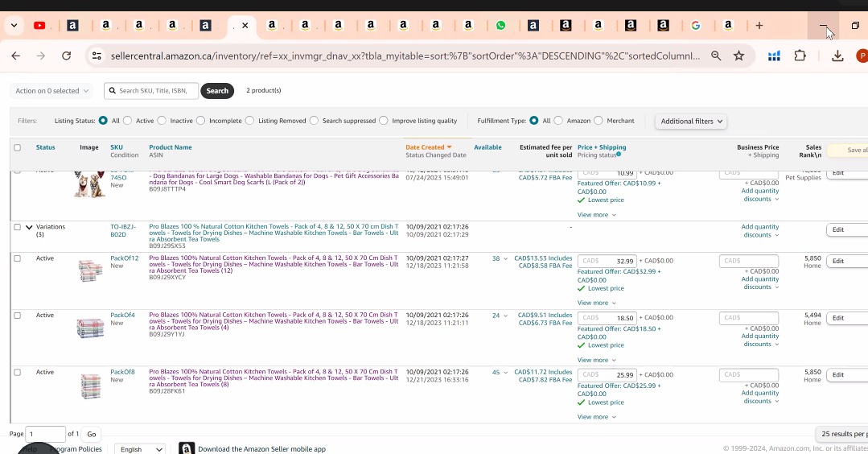This screenshot has height=454, width=868.
Task: Open the PackOf8 SKU link
Action: [x=122, y=372]
